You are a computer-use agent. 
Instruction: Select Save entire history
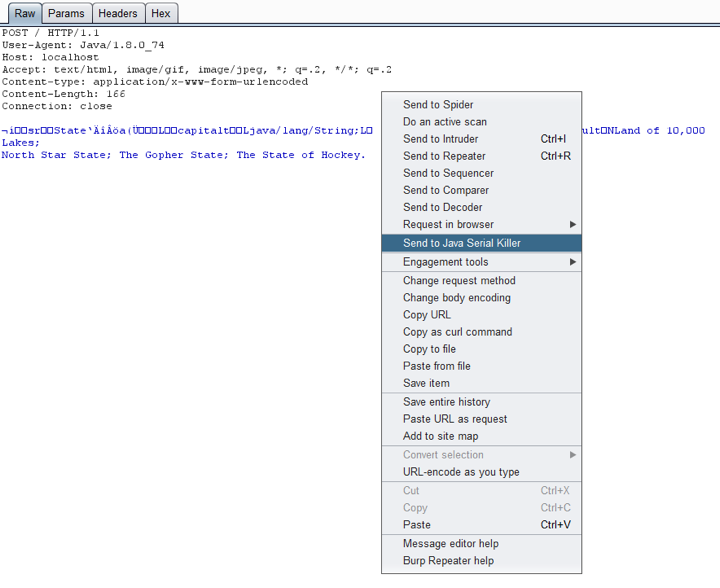pyautogui.click(x=446, y=402)
